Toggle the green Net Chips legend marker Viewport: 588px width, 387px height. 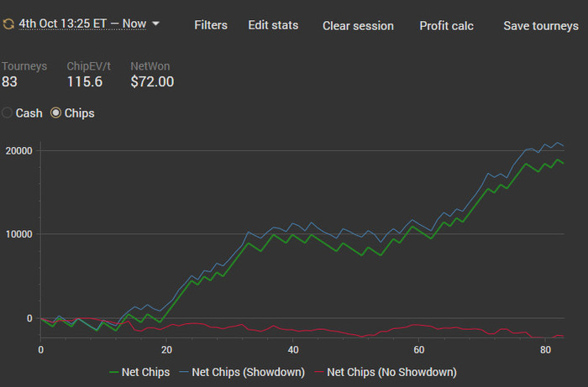(x=113, y=372)
